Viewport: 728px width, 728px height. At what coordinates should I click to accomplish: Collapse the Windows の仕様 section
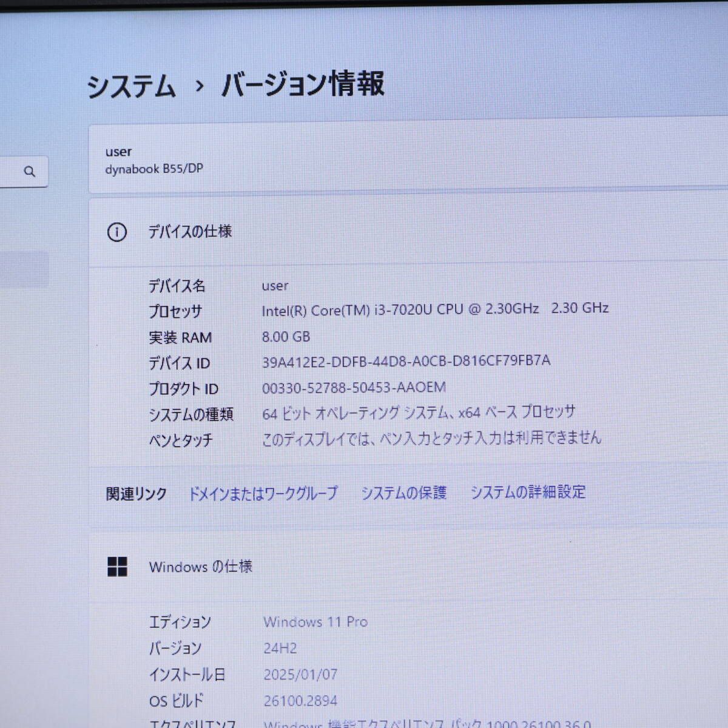click(408, 567)
